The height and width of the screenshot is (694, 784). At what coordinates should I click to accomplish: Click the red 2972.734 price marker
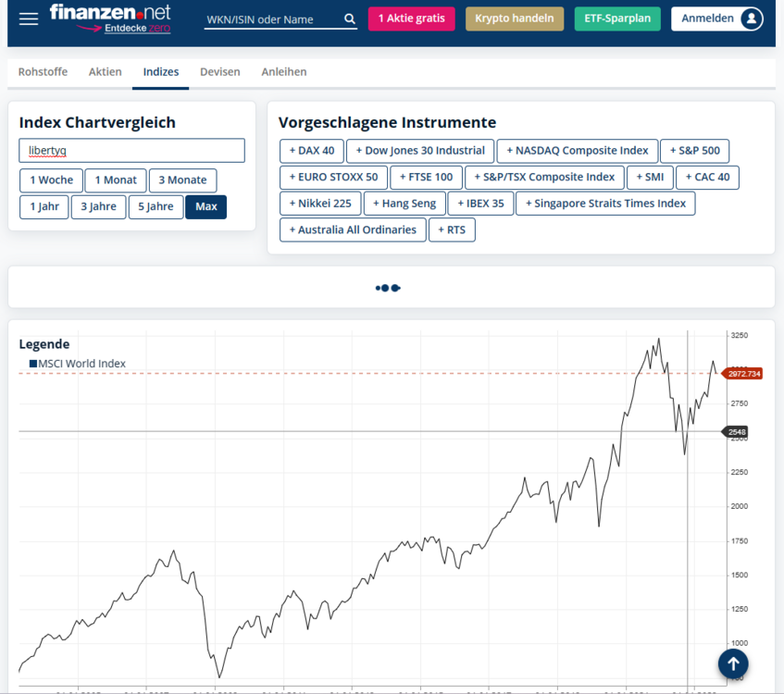743,374
